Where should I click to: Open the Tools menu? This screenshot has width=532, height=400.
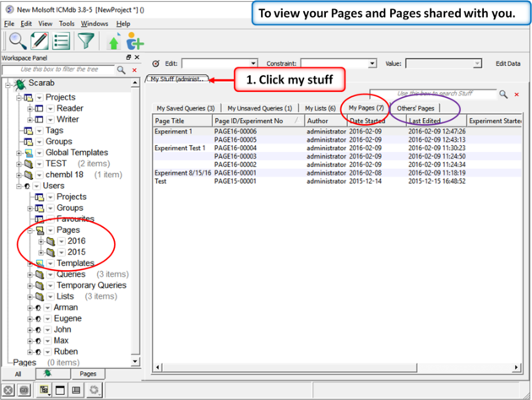coord(67,24)
